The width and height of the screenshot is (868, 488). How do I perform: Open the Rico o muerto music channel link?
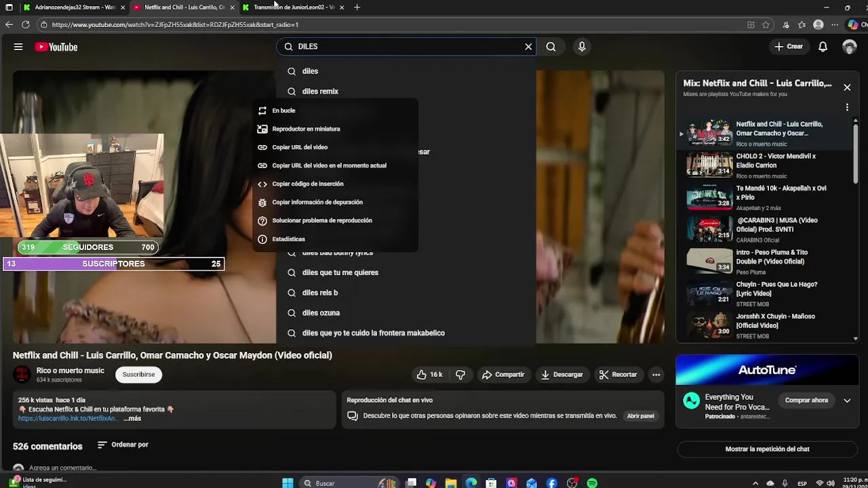pyautogui.click(x=71, y=371)
